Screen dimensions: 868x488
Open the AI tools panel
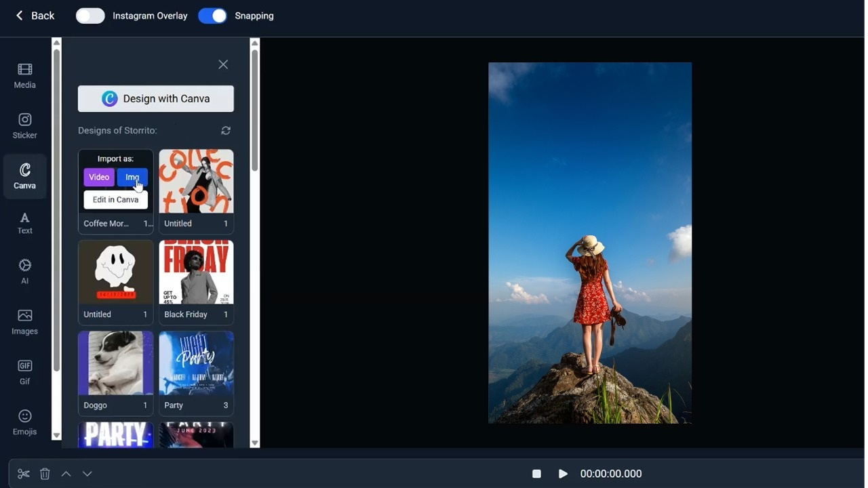pos(25,271)
